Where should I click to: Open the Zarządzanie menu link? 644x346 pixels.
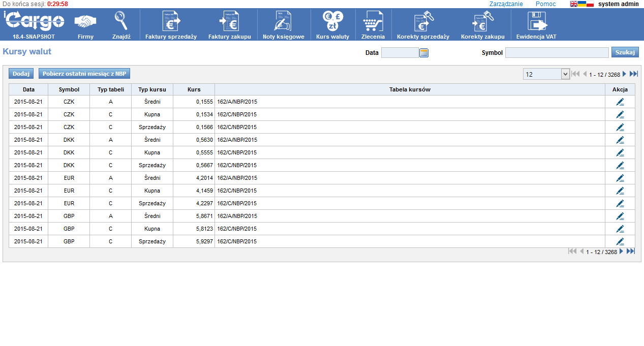tap(506, 4)
